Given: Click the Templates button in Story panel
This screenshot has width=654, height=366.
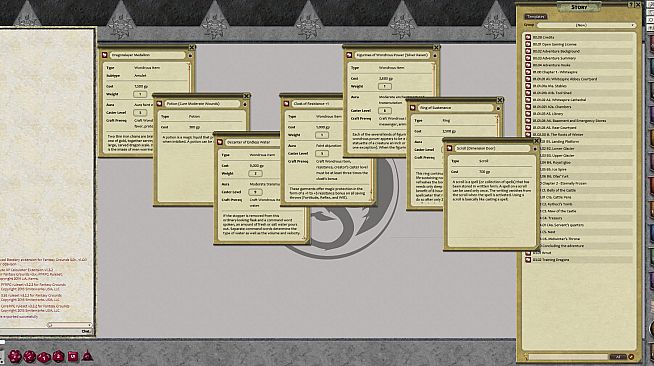Looking at the screenshot, I should click(x=536, y=17).
